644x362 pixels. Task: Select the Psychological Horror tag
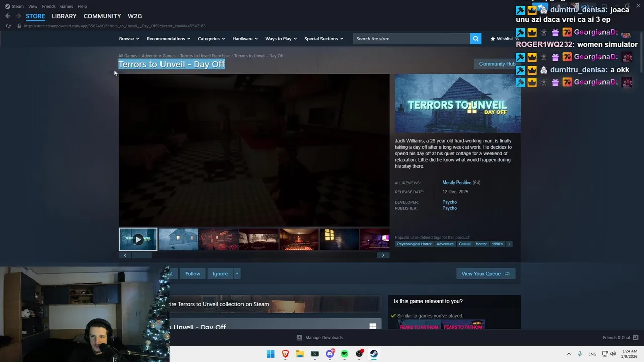[x=414, y=244]
